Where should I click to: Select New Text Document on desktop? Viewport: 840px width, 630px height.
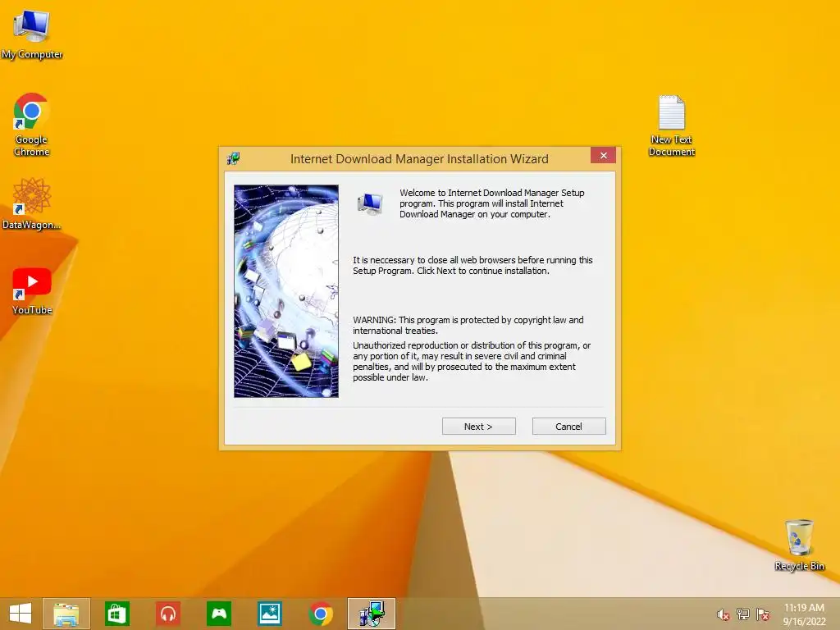[x=671, y=126]
